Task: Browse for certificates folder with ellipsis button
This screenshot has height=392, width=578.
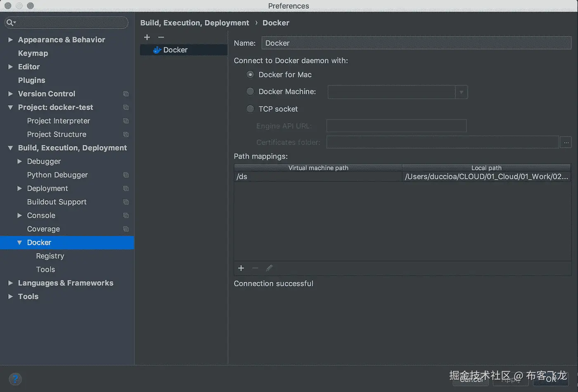Action: [566, 142]
